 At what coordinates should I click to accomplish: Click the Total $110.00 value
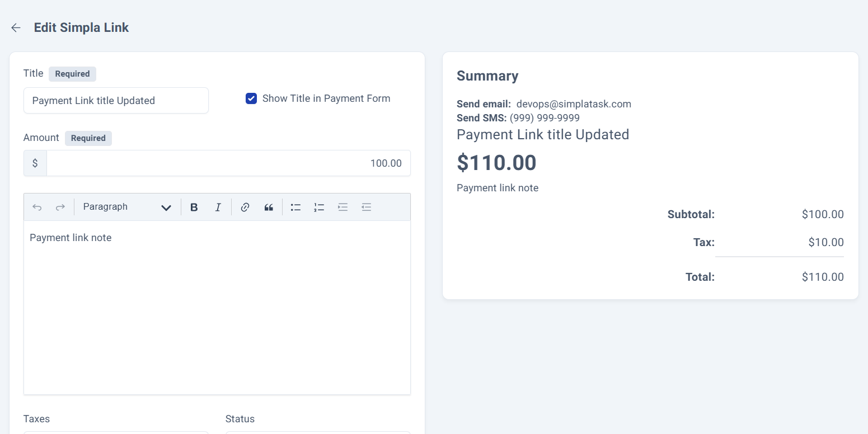point(823,277)
